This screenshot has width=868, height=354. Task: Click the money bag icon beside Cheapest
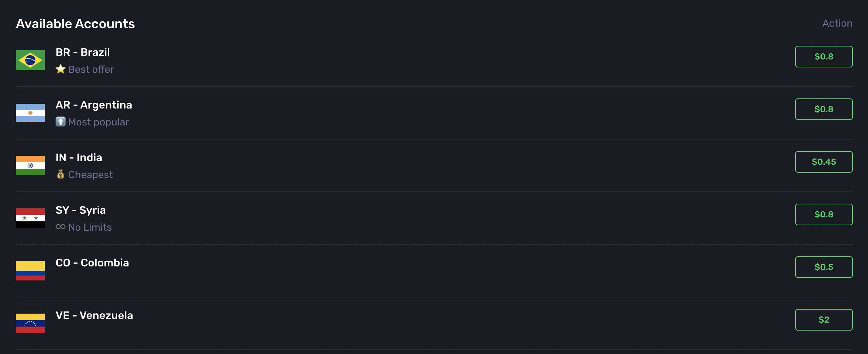click(x=61, y=174)
